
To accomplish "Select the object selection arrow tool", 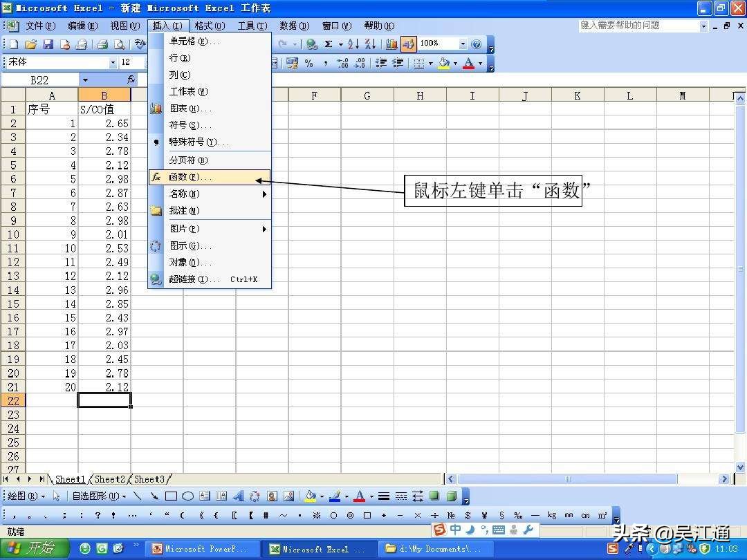I will (55, 496).
